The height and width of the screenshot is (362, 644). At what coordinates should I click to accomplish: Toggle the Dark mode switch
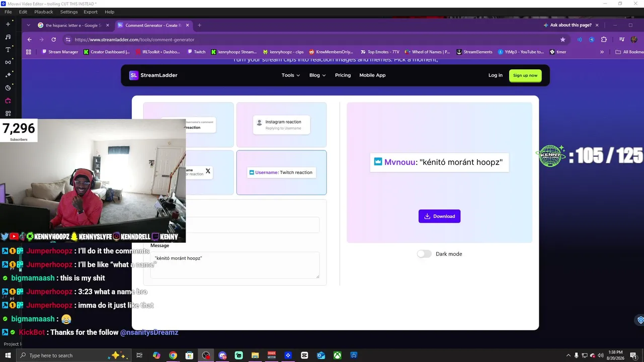pyautogui.click(x=424, y=254)
